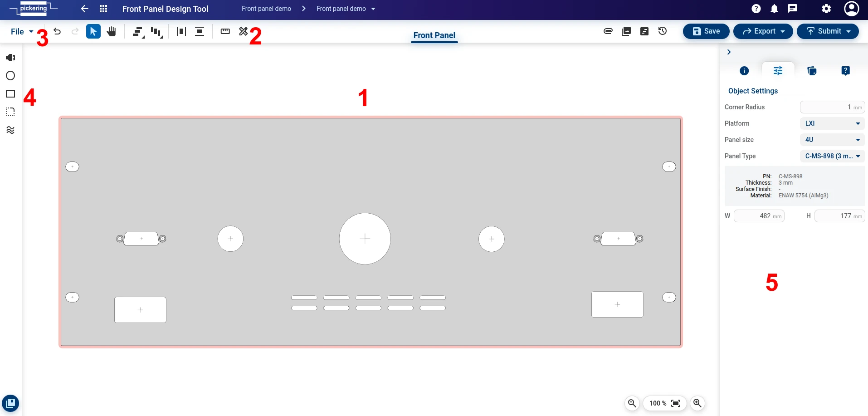This screenshot has height=416, width=868.
Task: Select the bottom-right rectangular cutout
Action: pyautogui.click(x=617, y=304)
